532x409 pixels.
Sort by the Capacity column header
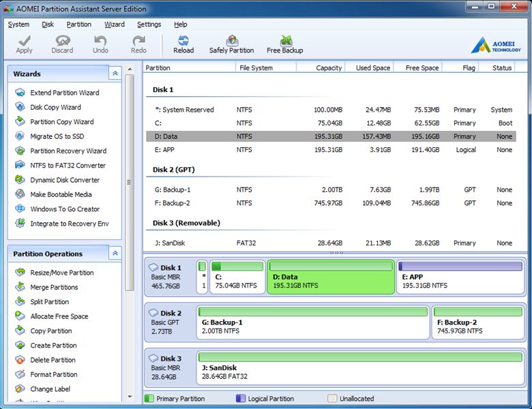[x=321, y=68]
